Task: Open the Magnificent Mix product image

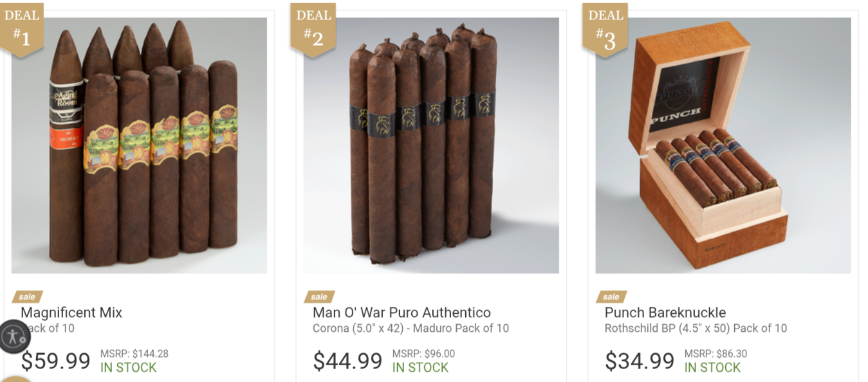Action: (x=139, y=145)
